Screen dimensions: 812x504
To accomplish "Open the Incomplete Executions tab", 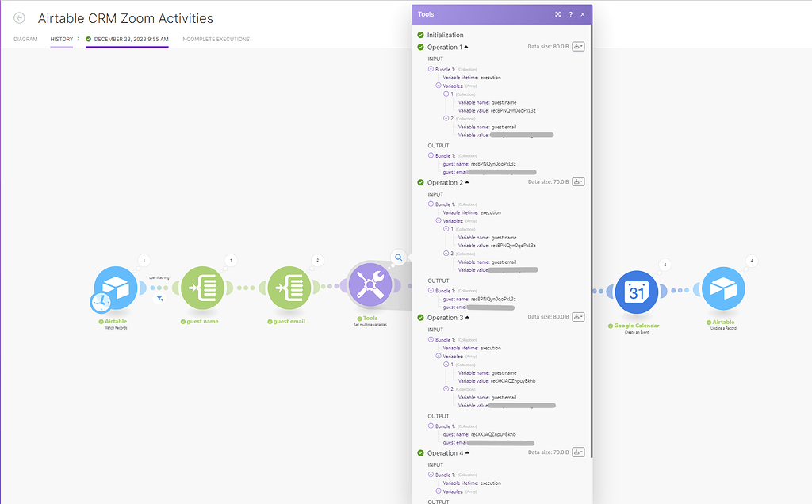I will point(216,40).
